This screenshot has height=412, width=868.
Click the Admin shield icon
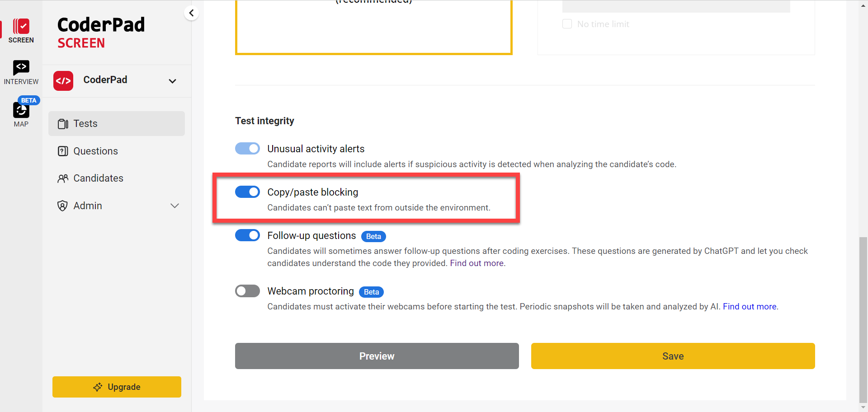(63, 206)
